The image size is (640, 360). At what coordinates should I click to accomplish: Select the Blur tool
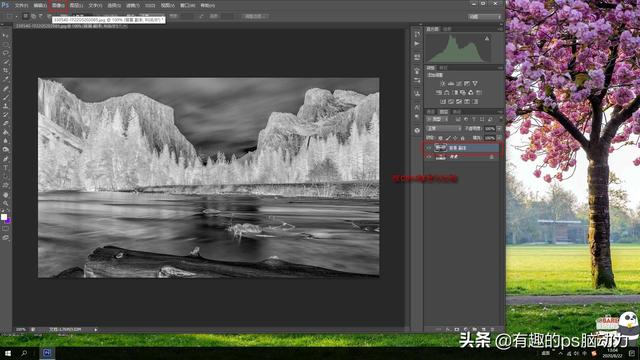6,140
